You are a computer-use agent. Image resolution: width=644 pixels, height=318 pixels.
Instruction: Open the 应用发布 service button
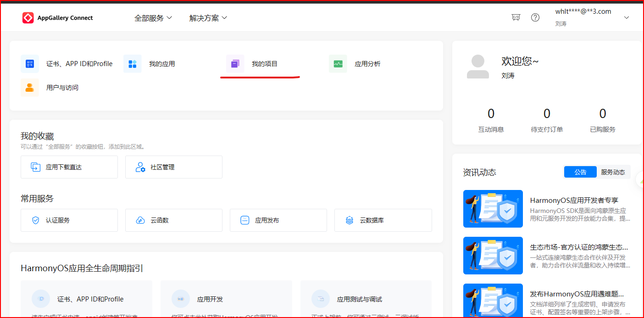278,220
